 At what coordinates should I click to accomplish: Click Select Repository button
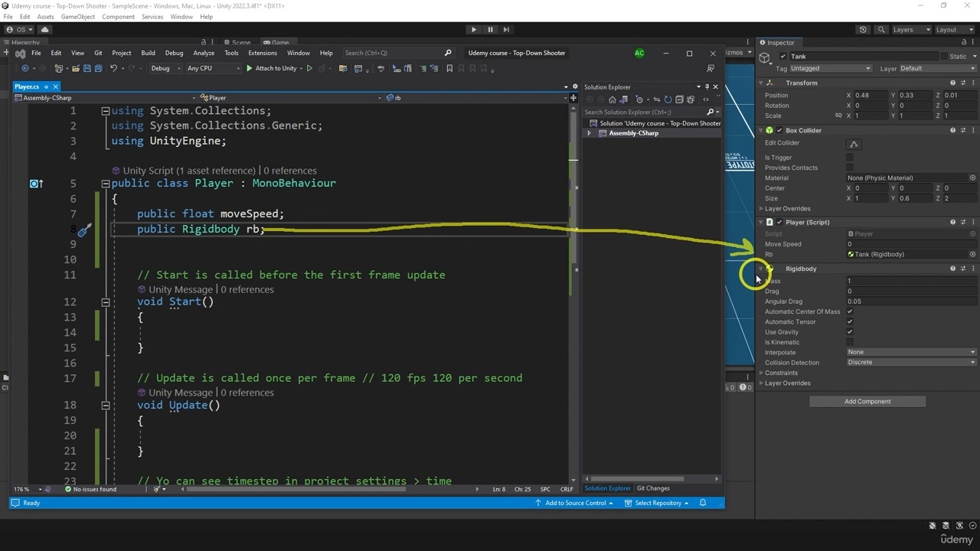[656, 503]
